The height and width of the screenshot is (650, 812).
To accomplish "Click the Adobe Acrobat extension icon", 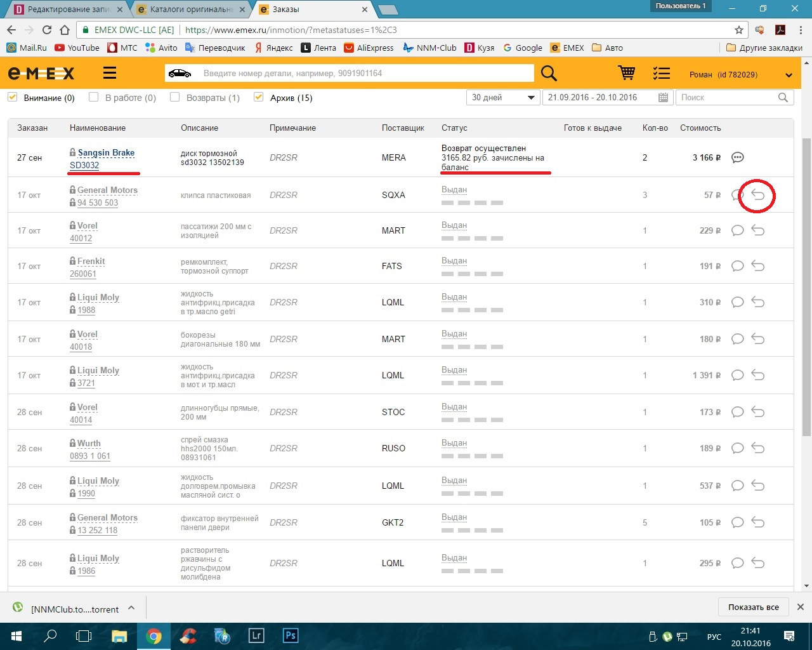I will pyautogui.click(x=780, y=30).
